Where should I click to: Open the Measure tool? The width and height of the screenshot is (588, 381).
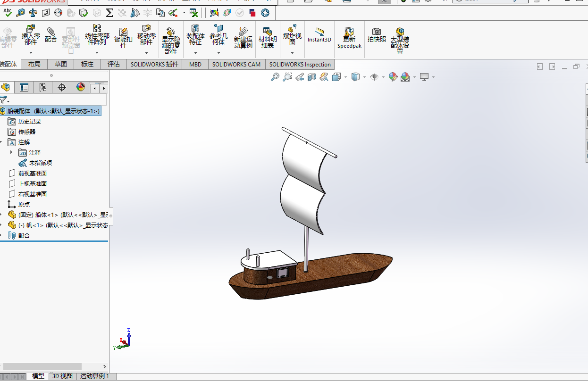pyautogui.click(x=20, y=13)
